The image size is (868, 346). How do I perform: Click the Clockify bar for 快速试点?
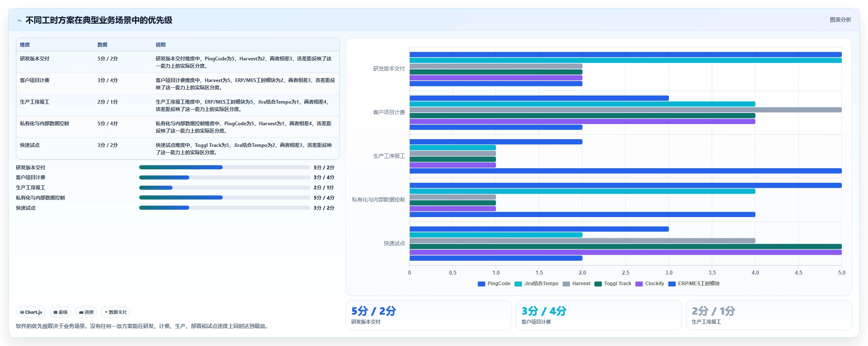tap(626, 253)
